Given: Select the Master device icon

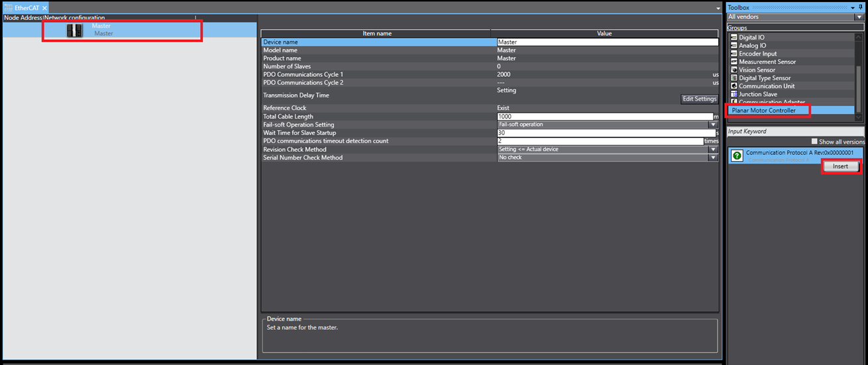Looking at the screenshot, I should coord(75,30).
